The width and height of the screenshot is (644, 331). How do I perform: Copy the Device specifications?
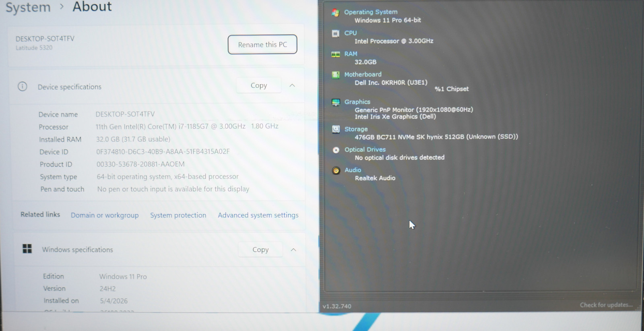[259, 85]
